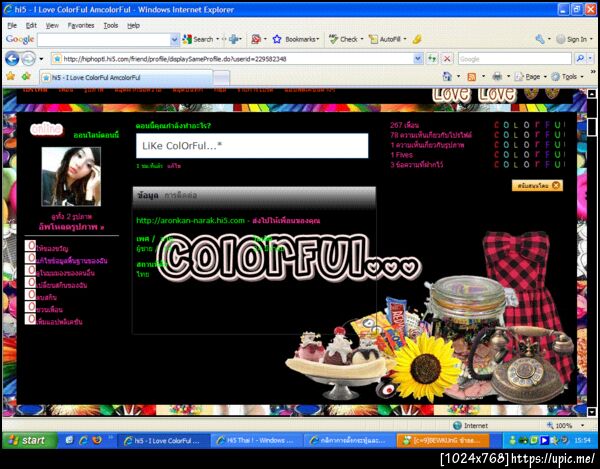
Task: Open the Edit menu
Action: tap(31, 25)
